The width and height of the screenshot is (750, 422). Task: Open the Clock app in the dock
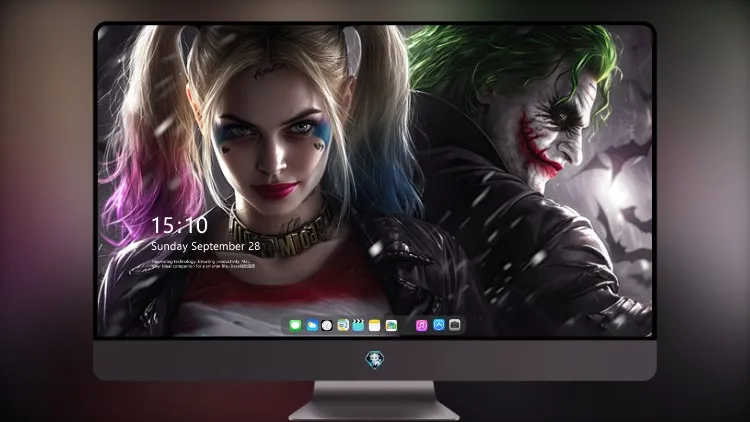[x=327, y=326]
